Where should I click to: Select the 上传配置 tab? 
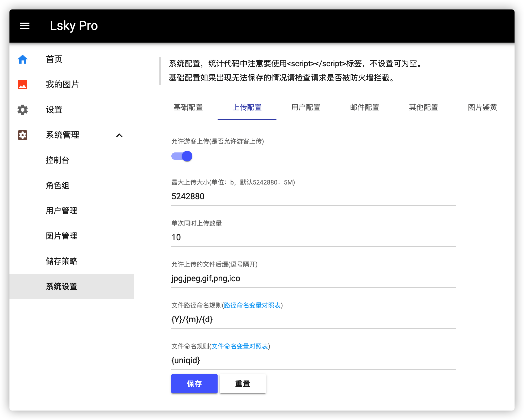click(x=247, y=107)
